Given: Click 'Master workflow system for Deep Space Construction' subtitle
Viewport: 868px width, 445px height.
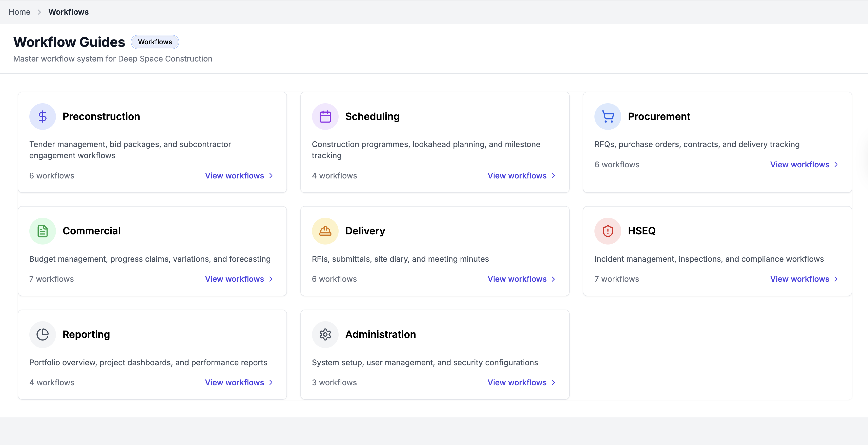Looking at the screenshot, I should [x=113, y=59].
